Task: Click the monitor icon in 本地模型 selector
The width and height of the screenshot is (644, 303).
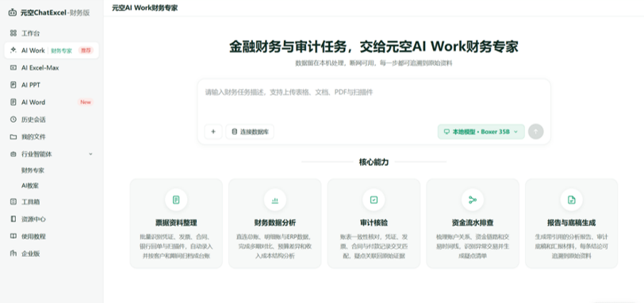Action: [x=447, y=132]
